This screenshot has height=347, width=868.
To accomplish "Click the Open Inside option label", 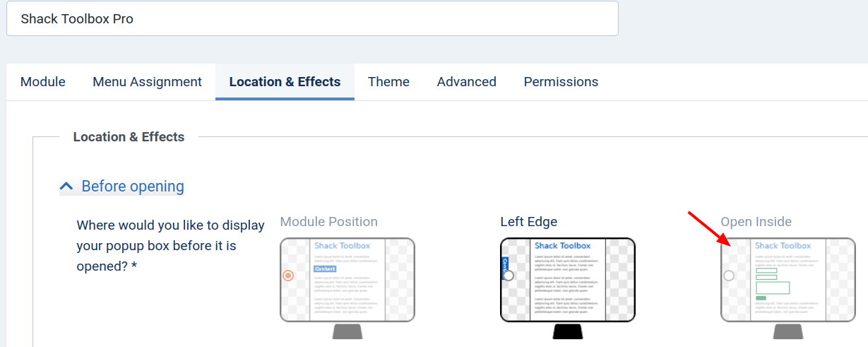I will click(x=756, y=222).
